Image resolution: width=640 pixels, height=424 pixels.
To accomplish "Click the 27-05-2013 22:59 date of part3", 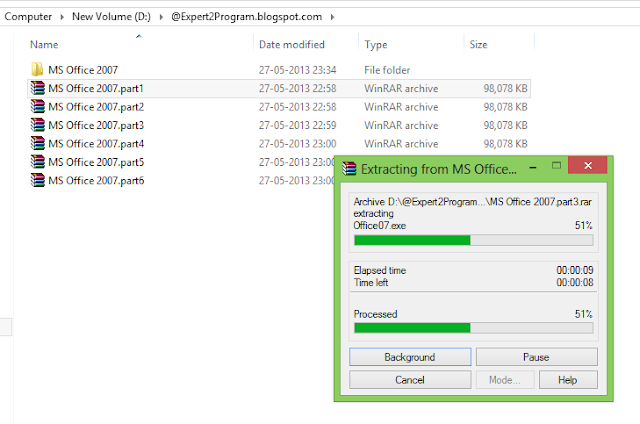I will [x=298, y=125].
